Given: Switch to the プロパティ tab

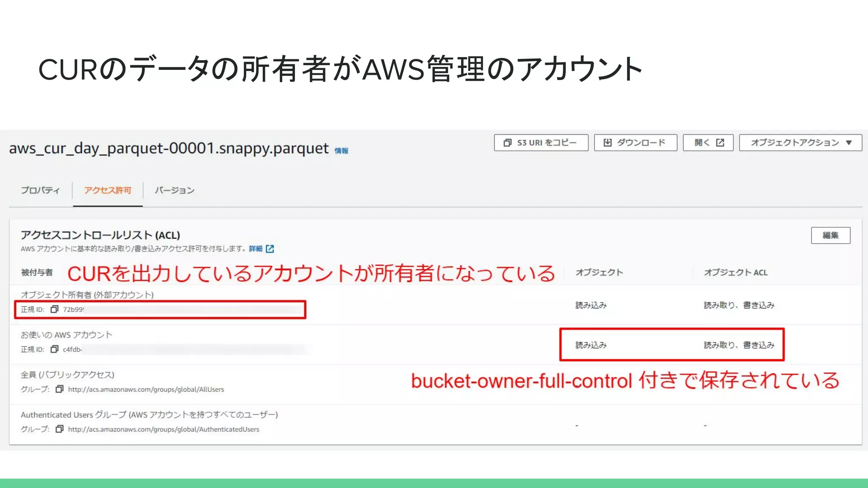Looking at the screenshot, I should pos(40,190).
